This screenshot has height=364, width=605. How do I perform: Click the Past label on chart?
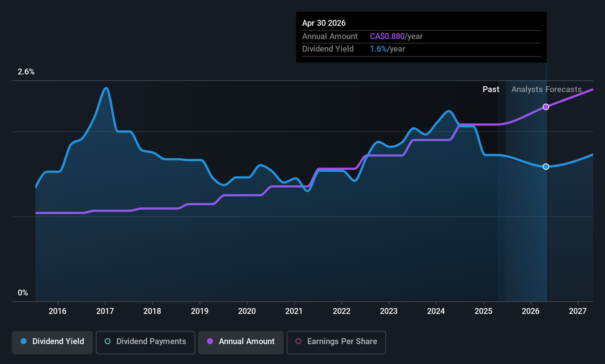(x=491, y=90)
